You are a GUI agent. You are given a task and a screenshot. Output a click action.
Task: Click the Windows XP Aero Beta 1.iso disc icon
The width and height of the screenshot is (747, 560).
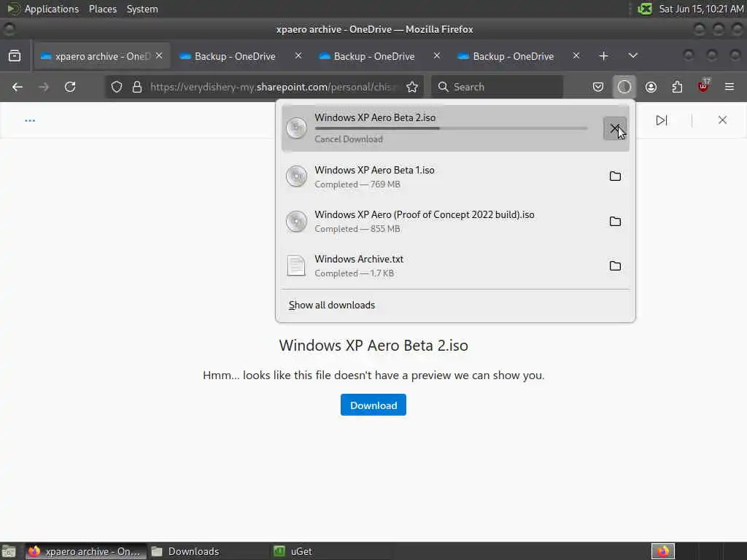(x=296, y=176)
